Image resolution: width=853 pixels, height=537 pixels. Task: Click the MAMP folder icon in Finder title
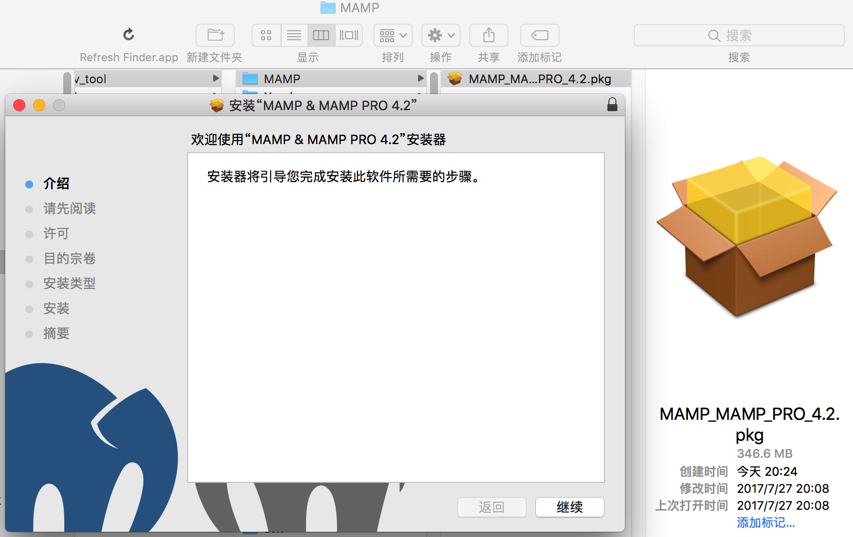click(x=327, y=7)
